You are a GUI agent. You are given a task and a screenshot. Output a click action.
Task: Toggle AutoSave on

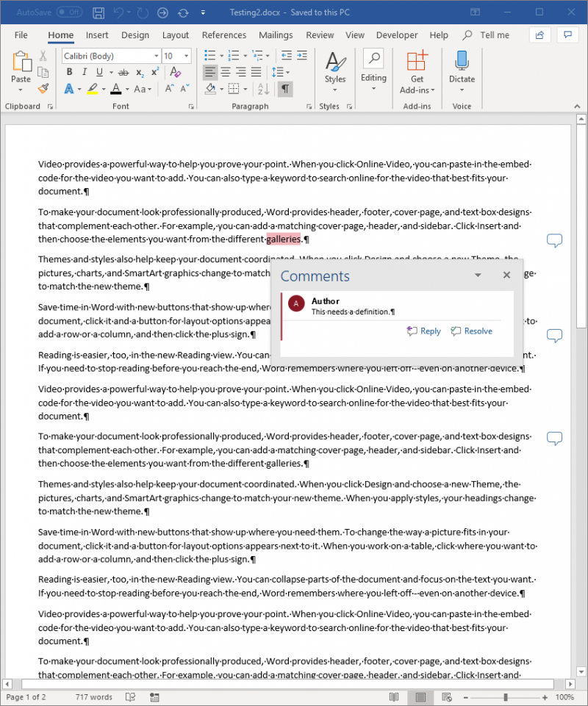69,12
